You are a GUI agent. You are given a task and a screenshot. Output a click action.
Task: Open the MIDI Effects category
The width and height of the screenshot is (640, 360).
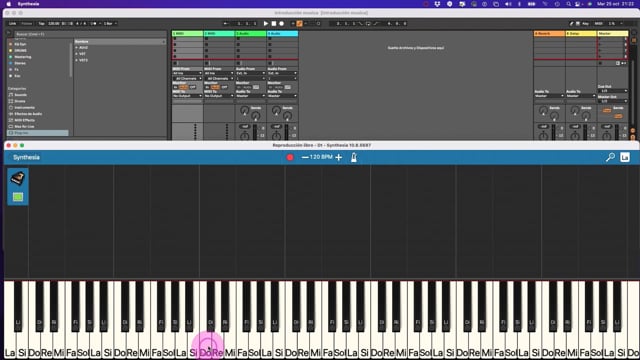click(24, 120)
